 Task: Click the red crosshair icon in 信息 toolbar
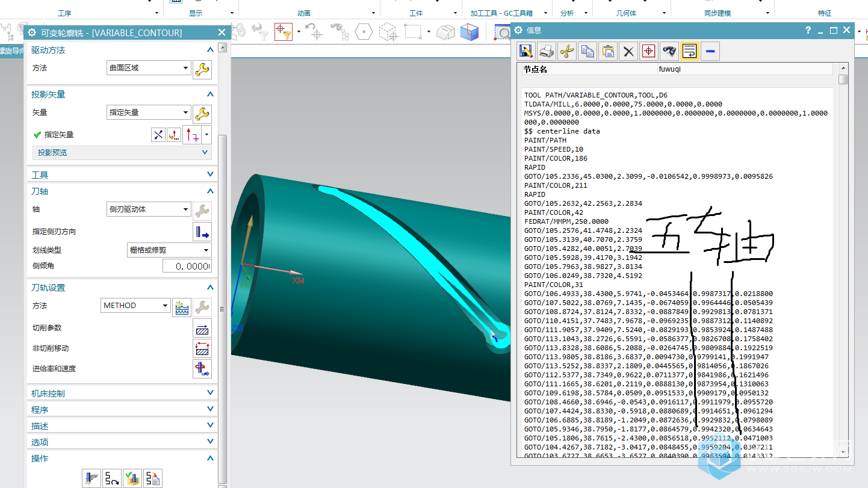point(648,52)
